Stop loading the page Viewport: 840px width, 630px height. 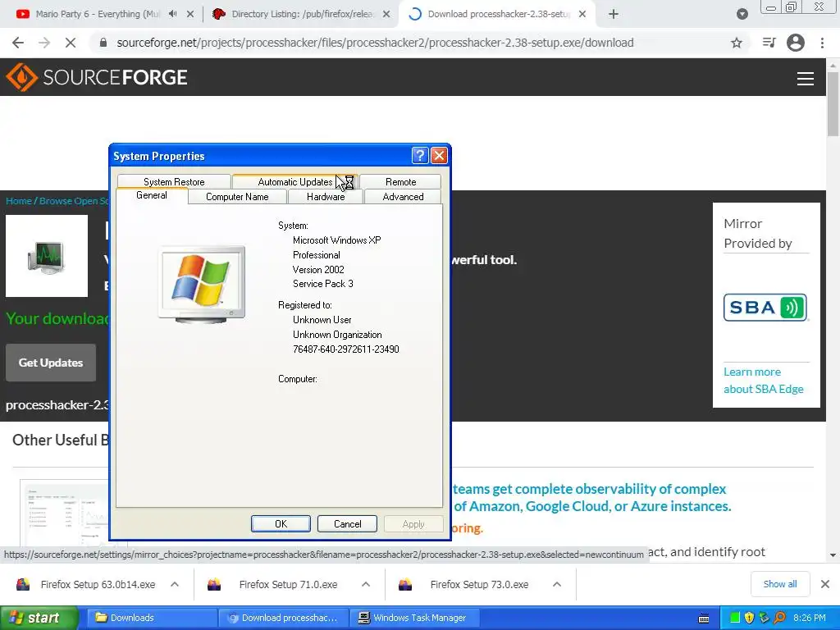click(71, 43)
